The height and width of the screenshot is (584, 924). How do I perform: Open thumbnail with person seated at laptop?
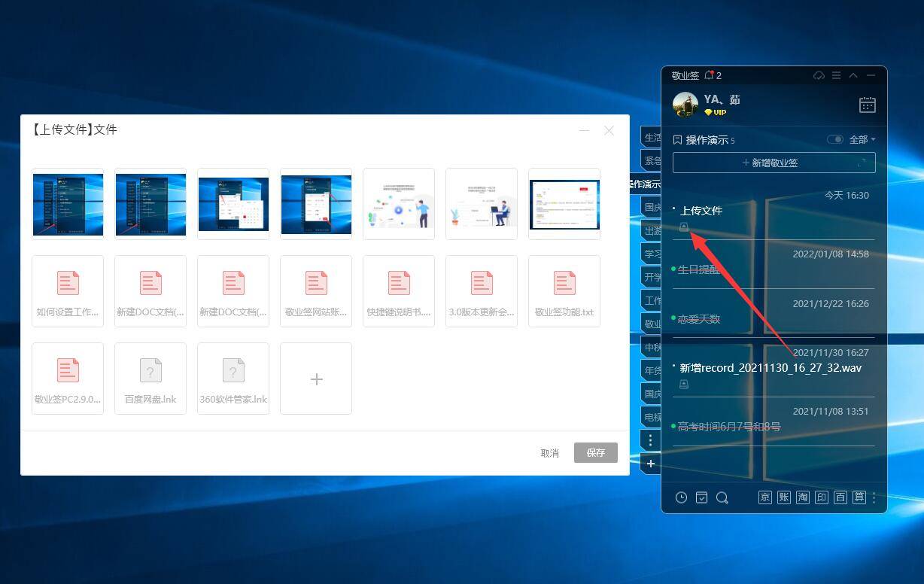[482, 204]
